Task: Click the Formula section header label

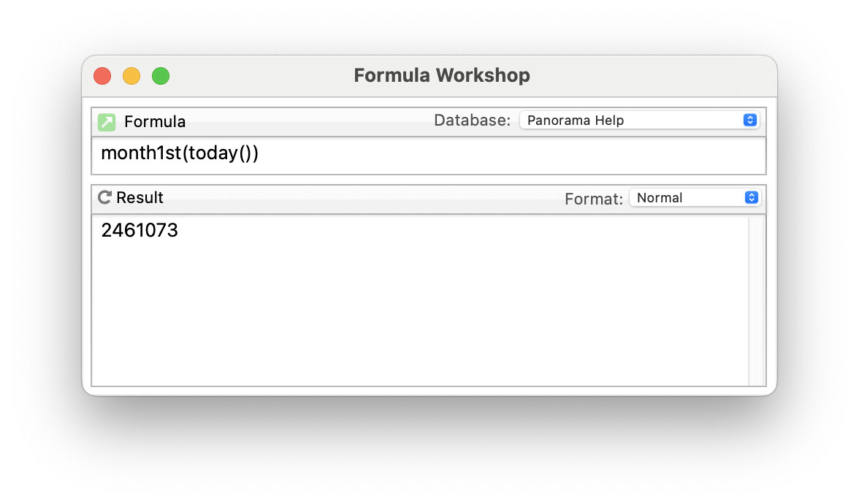Action: pos(155,122)
